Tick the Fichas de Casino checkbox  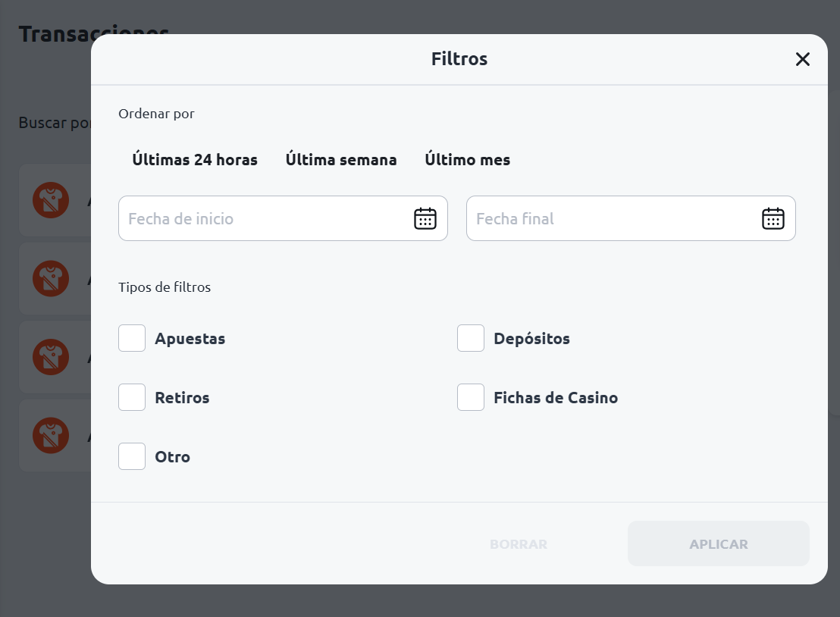pos(471,397)
